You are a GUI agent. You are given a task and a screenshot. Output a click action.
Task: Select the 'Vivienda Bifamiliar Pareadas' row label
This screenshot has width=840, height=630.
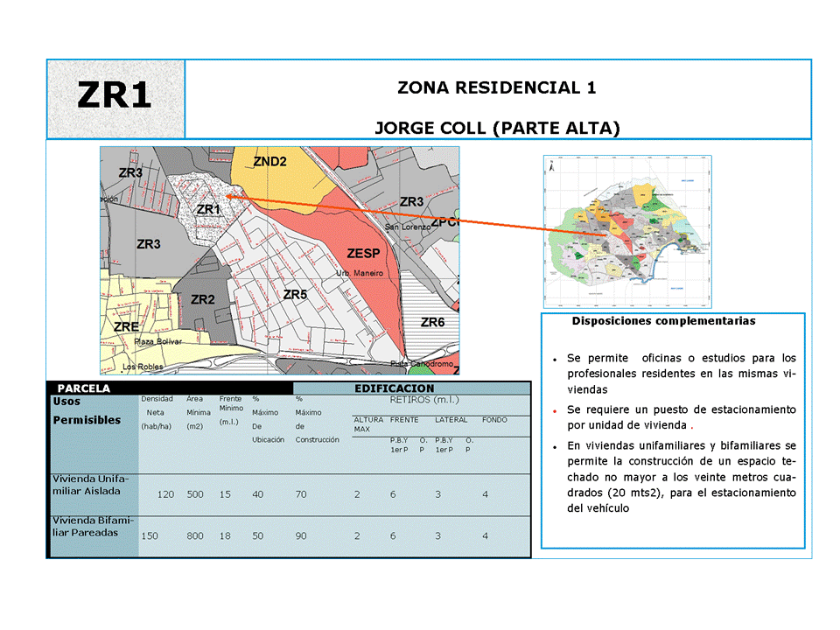coord(94,527)
